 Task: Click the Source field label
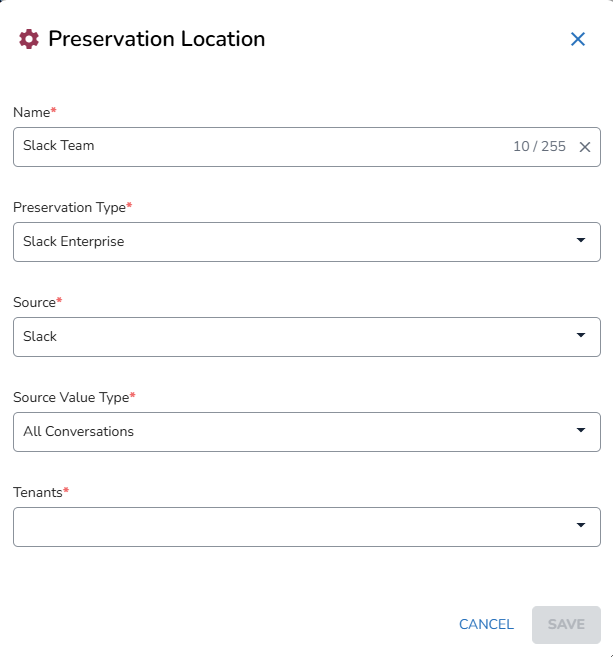pos(34,302)
